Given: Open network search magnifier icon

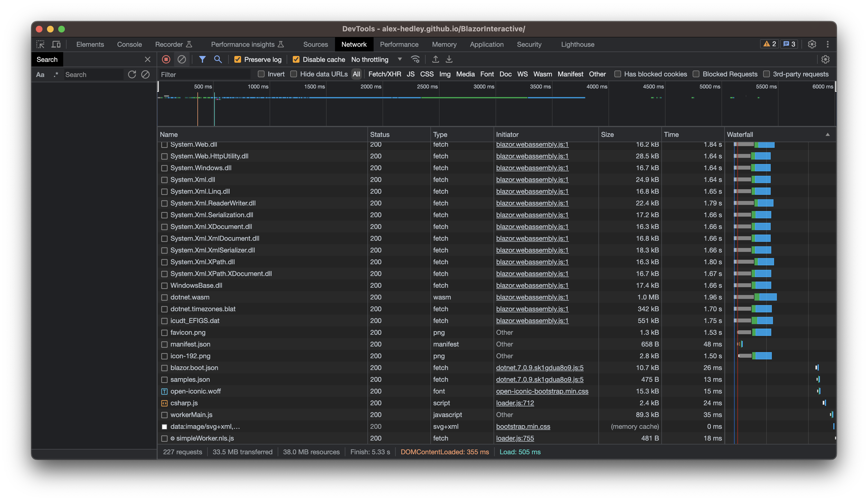Looking at the screenshot, I should pos(218,59).
